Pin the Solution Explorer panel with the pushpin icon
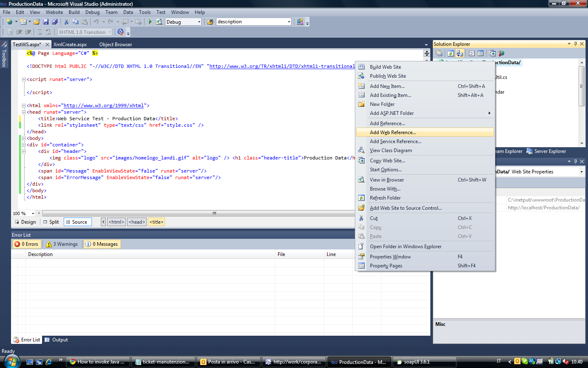 576,44
